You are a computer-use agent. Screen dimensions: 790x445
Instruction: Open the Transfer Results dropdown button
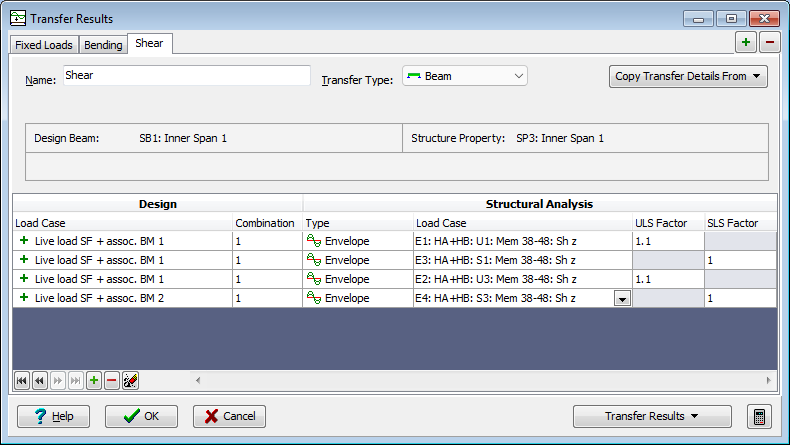[652, 416]
